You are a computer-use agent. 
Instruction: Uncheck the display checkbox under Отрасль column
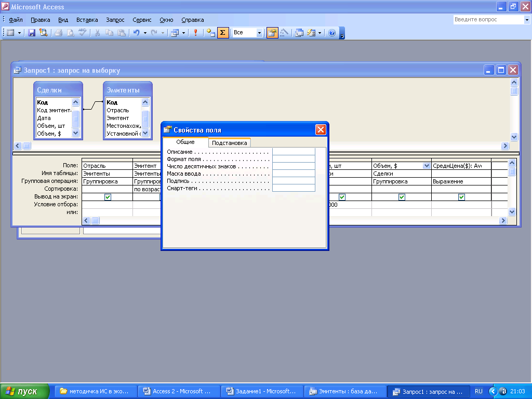(x=108, y=197)
